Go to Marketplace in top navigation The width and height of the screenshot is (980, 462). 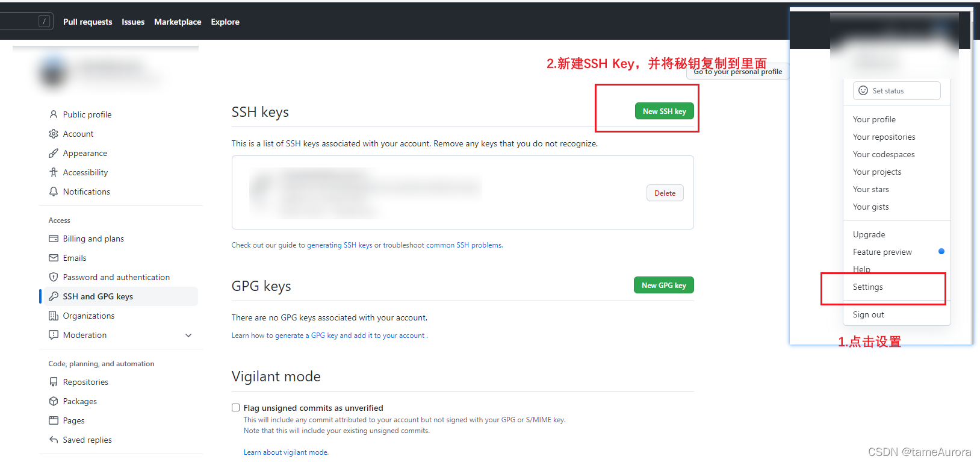tap(178, 22)
